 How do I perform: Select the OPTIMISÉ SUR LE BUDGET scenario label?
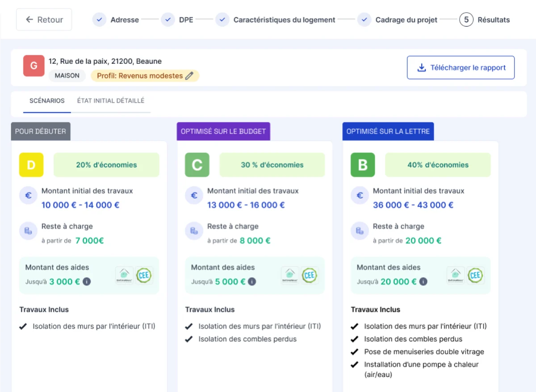pyautogui.click(x=223, y=131)
